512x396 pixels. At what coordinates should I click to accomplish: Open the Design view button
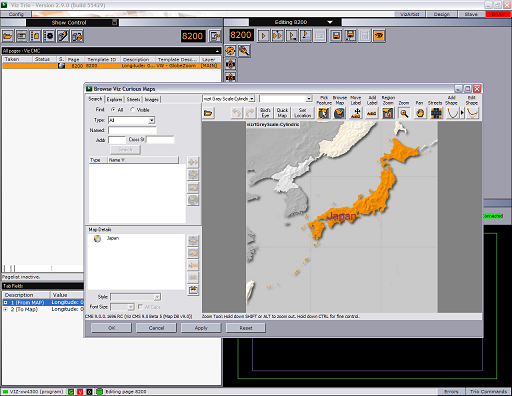click(x=441, y=14)
